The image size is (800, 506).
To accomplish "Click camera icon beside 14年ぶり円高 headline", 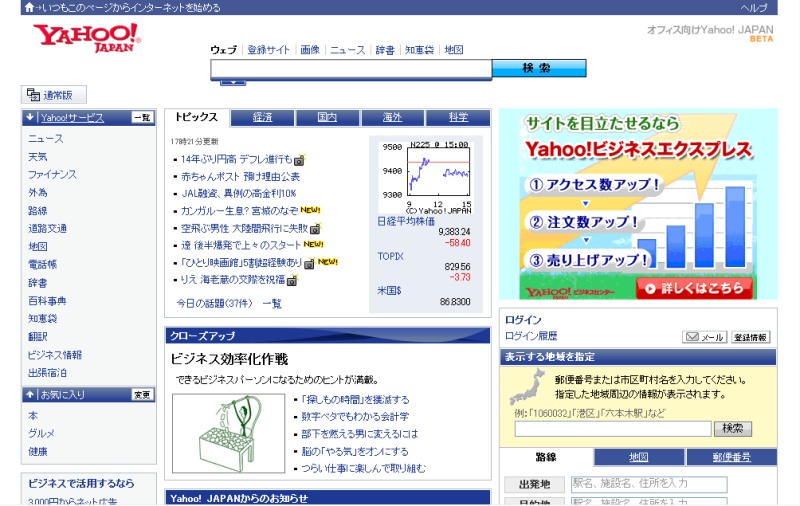I will pyautogui.click(x=299, y=160).
